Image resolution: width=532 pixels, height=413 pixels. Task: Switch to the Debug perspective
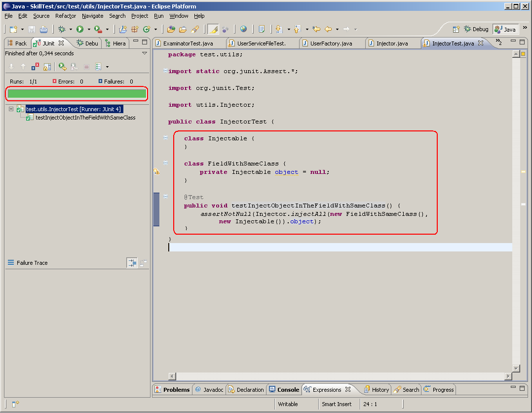475,30
